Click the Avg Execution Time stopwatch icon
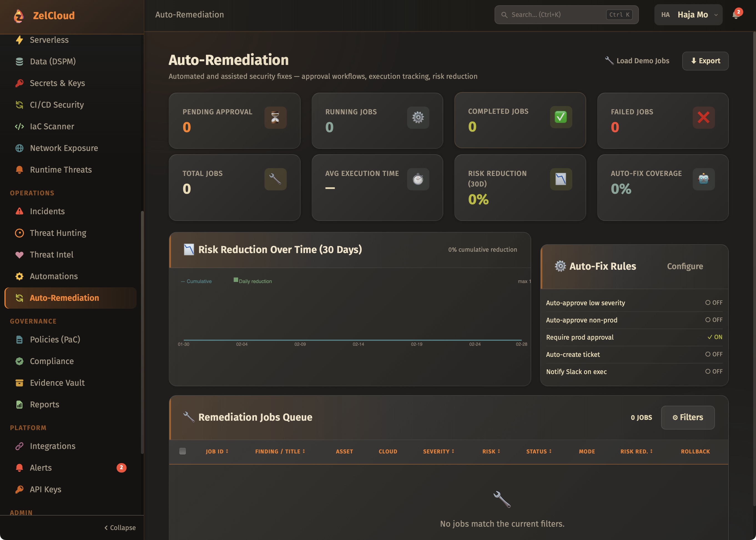 [x=418, y=179]
